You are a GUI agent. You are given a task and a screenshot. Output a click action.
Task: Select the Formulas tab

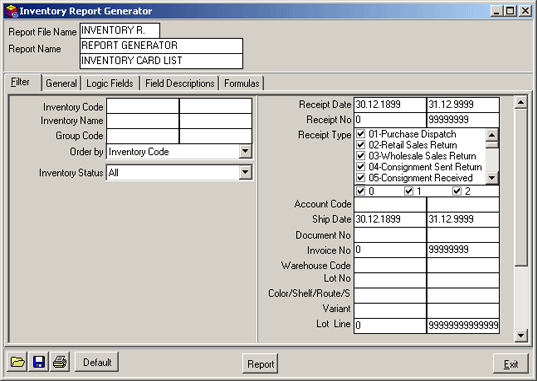[242, 83]
